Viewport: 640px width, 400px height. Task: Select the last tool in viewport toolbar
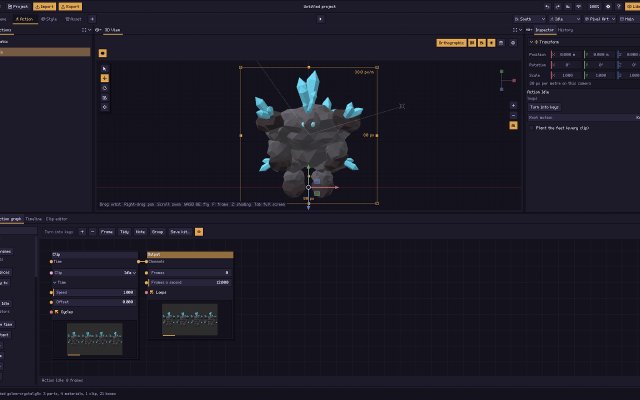tap(104, 107)
